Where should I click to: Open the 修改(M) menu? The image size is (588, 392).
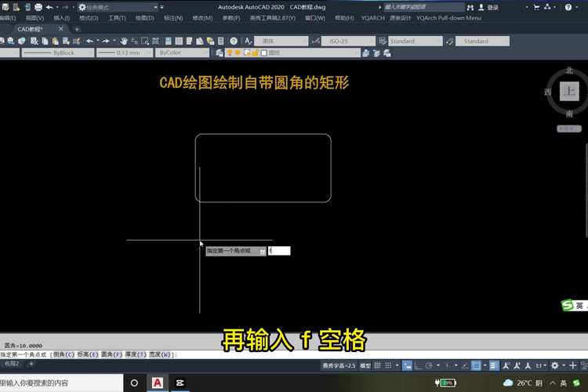pos(202,17)
